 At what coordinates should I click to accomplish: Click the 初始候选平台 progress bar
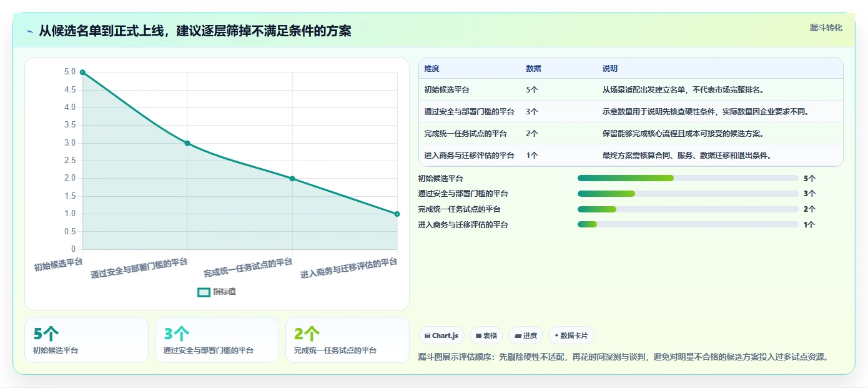click(x=688, y=178)
